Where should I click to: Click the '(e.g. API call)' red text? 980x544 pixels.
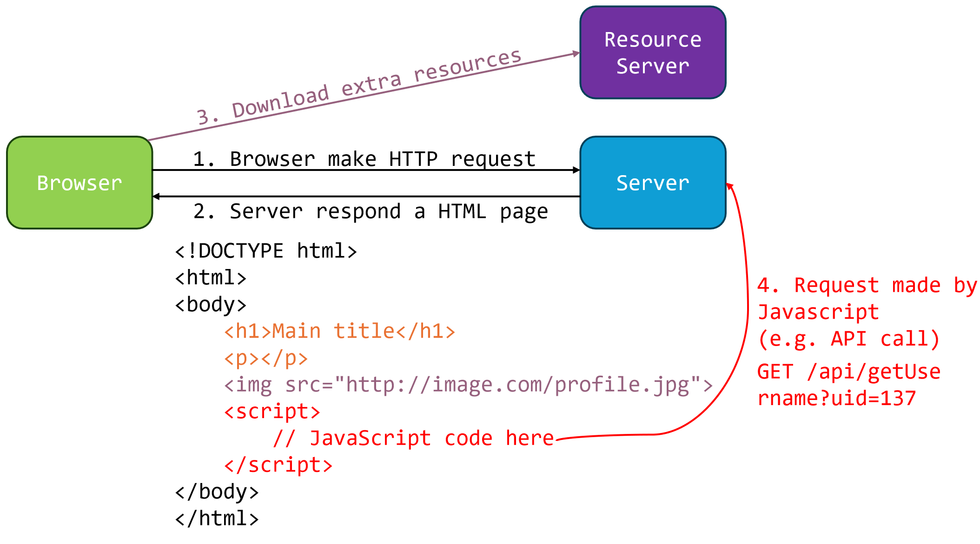[x=848, y=339]
